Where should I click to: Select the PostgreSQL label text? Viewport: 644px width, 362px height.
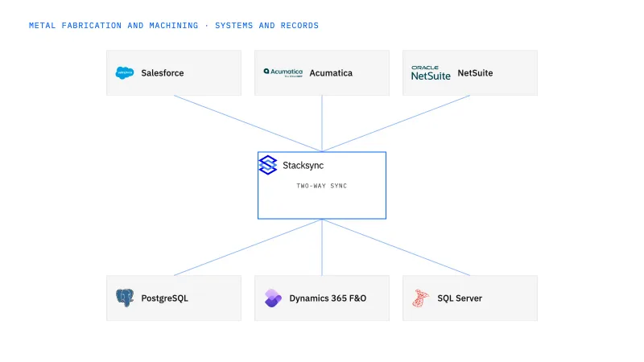[x=164, y=298]
